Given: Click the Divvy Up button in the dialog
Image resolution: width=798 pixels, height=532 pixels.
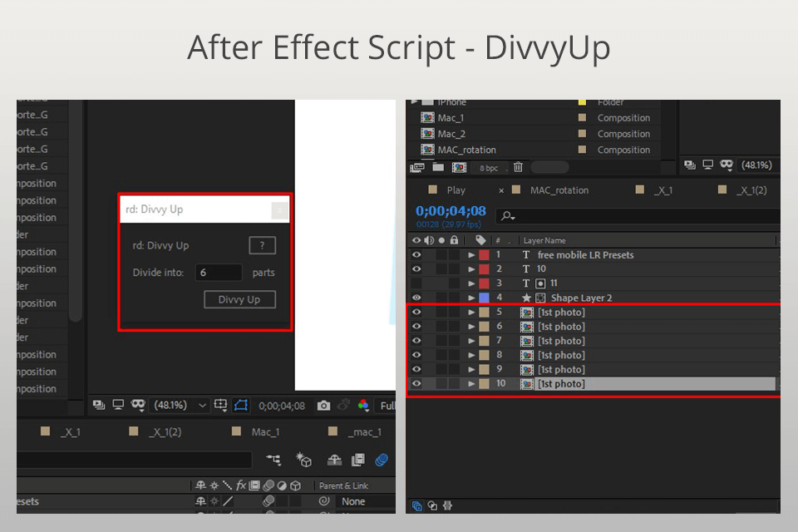Looking at the screenshot, I should click(x=239, y=299).
